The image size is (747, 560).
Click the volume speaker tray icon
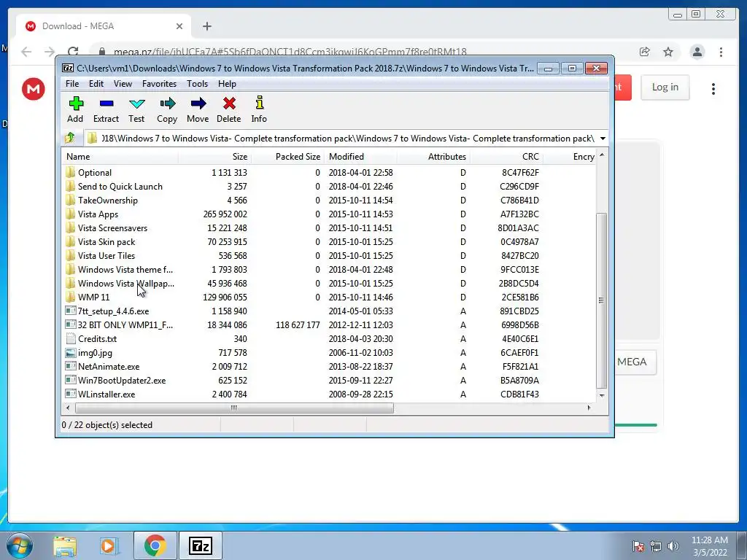(x=673, y=546)
